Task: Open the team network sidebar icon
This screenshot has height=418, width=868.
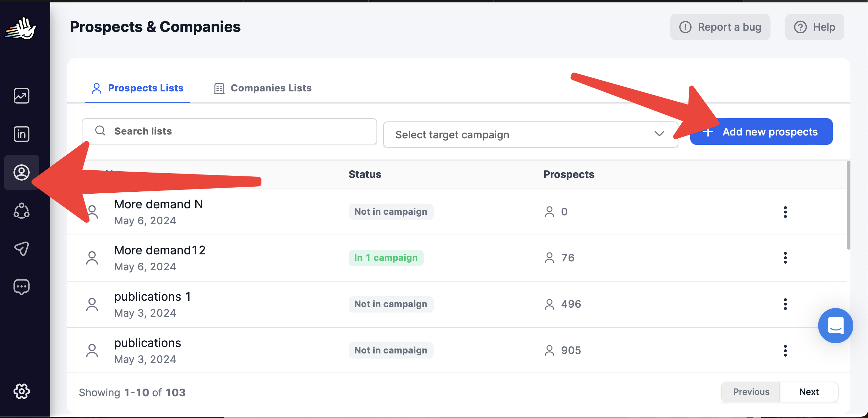Action: click(21, 211)
